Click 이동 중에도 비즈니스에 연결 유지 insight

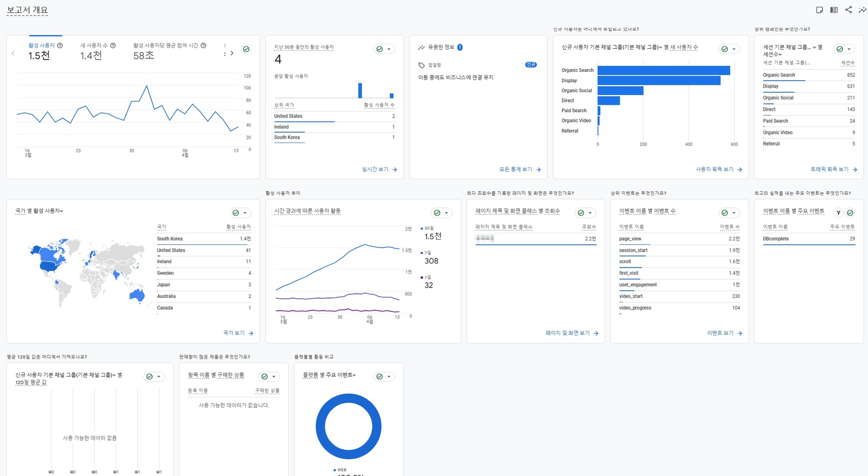click(456, 77)
